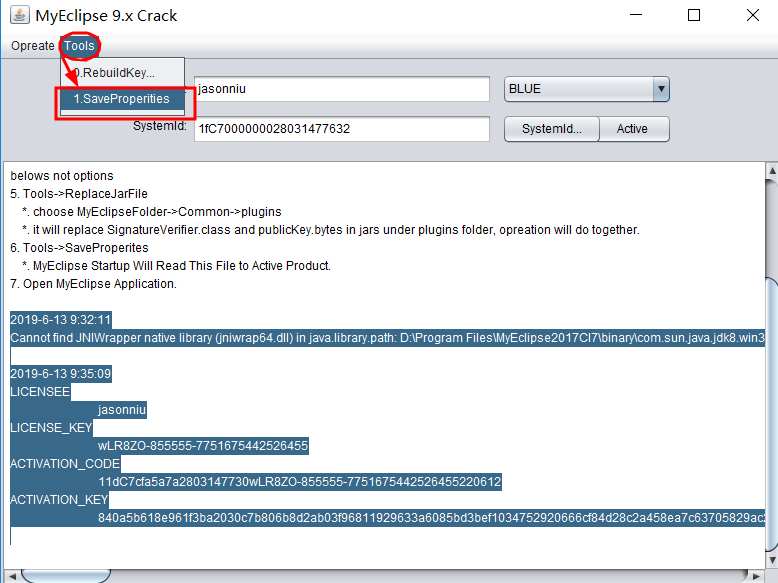Screen dimensions: 778x583
Task: Click the LICENSEE label in log
Action: [40, 391]
